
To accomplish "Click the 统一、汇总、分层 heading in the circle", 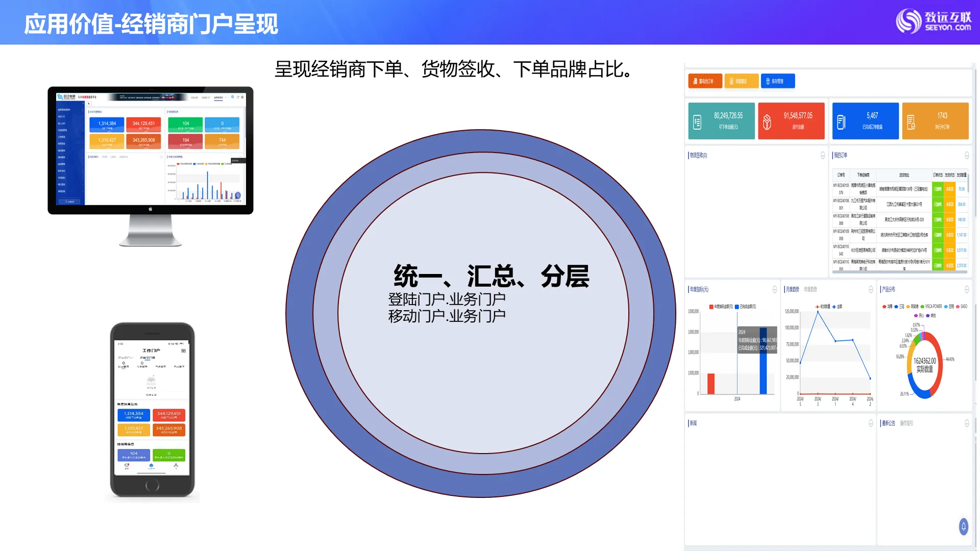I will pyautogui.click(x=492, y=276).
